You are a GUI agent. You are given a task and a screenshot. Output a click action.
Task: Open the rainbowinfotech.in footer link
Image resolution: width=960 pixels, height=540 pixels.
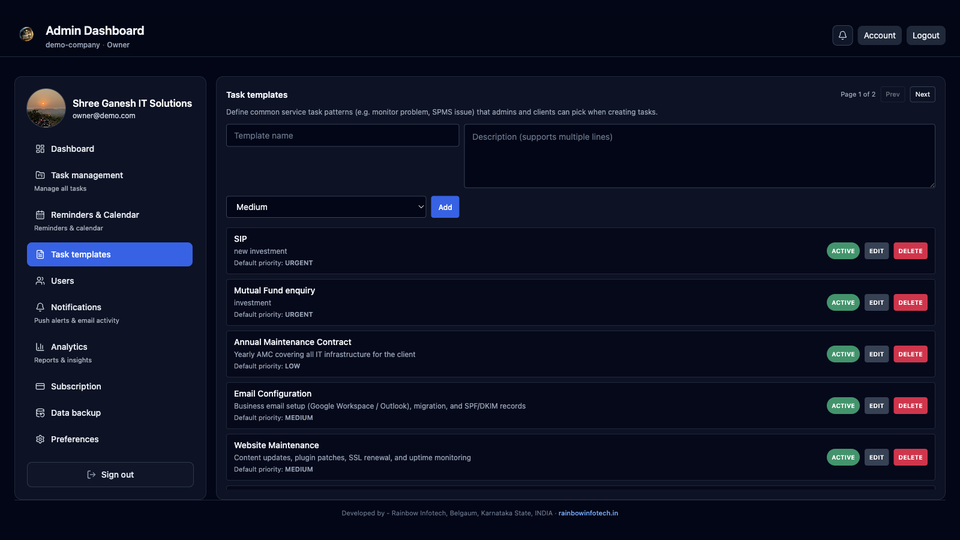point(588,513)
